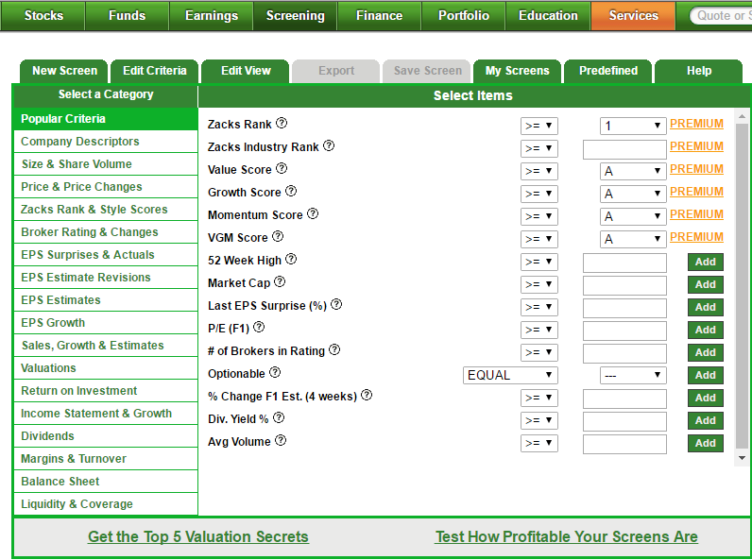Image resolution: width=752 pixels, height=560 pixels.
Task: Open the Value Score help question mark
Action: tap(282, 168)
